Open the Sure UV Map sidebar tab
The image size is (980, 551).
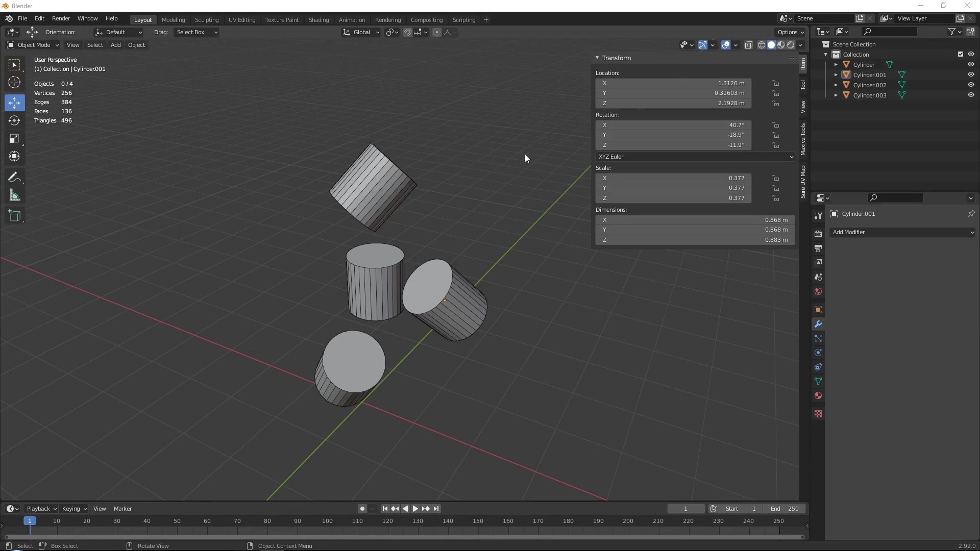(x=803, y=182)
